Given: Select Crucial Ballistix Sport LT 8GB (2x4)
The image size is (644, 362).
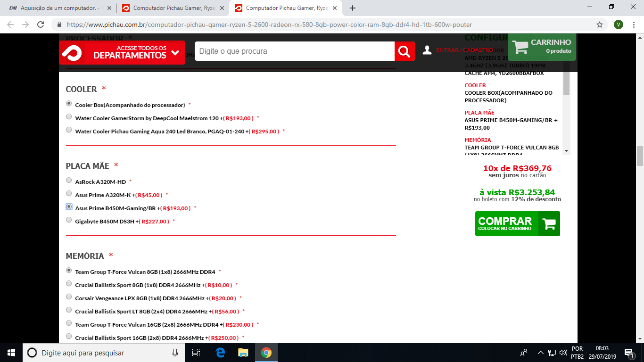Looking at the screenshot, I should tap(69, 310).
